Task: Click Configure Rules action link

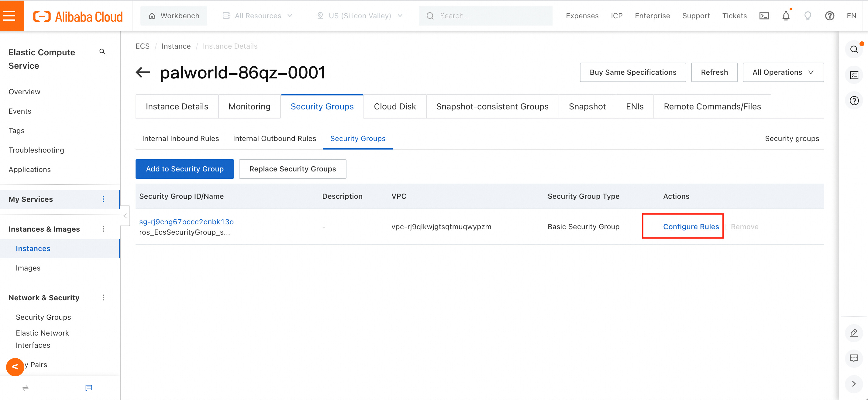Action: pyautogui.click(x=691, y=226)
